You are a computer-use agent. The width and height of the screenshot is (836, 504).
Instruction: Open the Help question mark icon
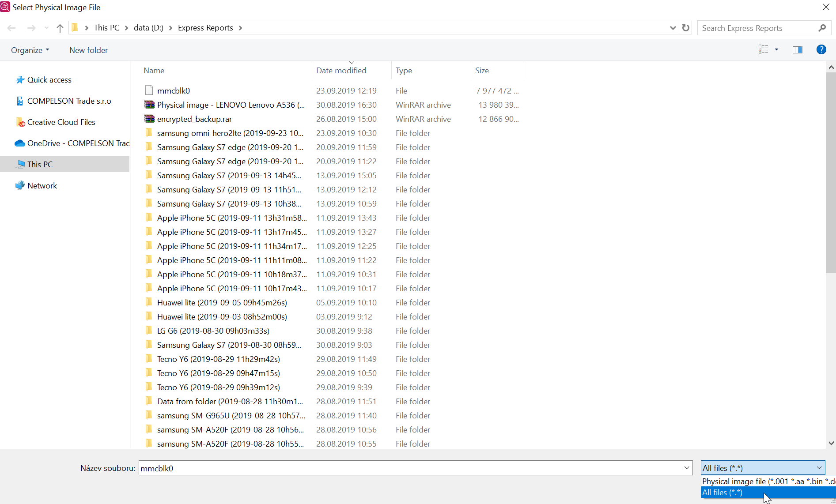point(821,49)
